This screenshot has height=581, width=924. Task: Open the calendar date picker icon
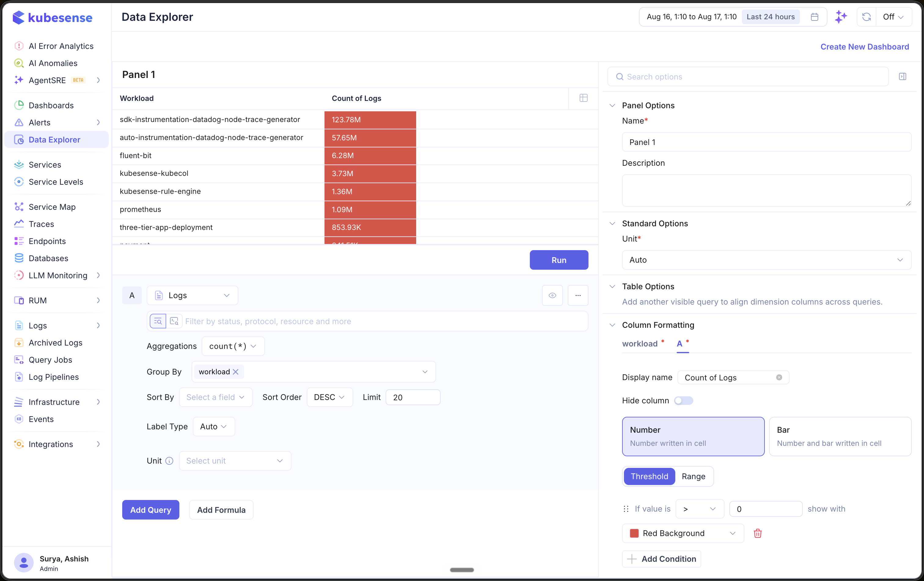814,17
